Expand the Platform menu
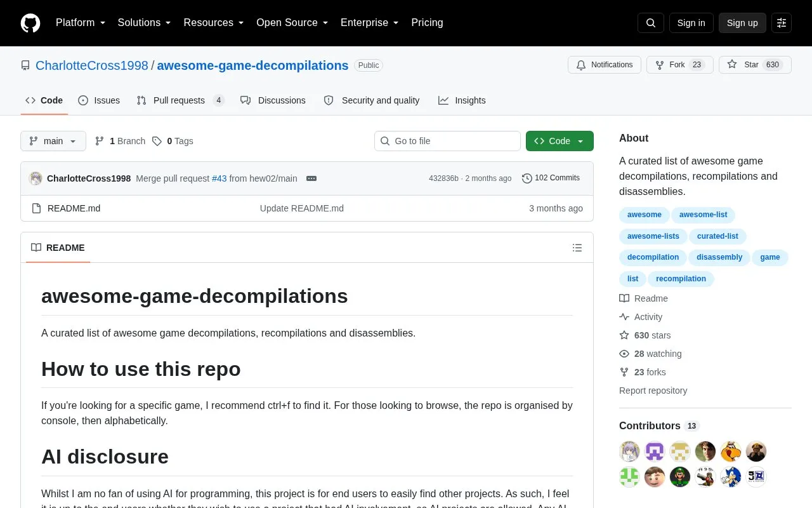This screenshot has width=812, height=508. coord(81,23)
